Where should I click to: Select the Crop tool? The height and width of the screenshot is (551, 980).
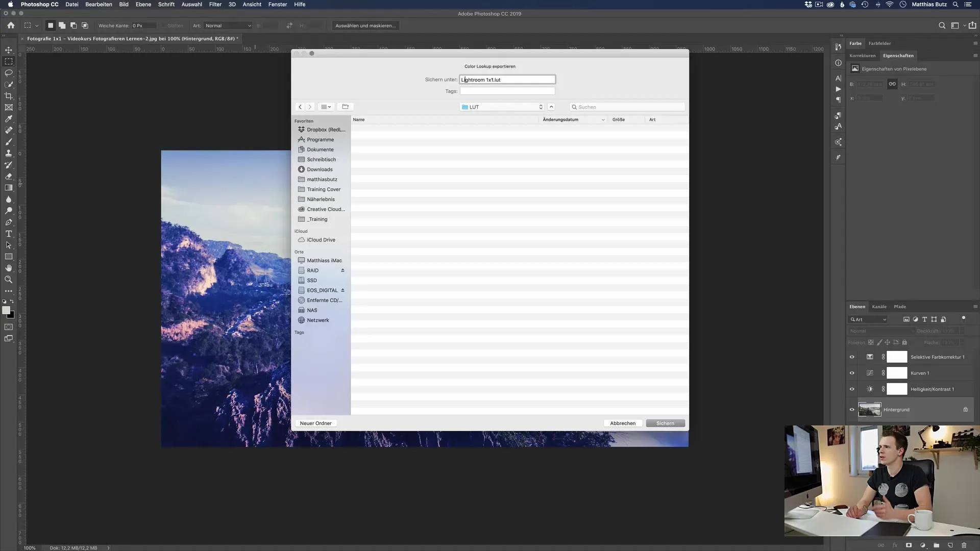coord(9,95)
